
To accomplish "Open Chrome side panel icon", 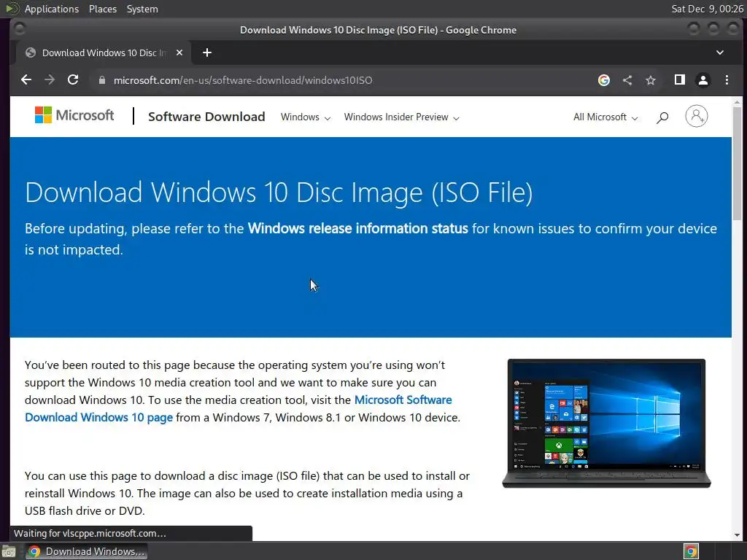I will 680,80.
